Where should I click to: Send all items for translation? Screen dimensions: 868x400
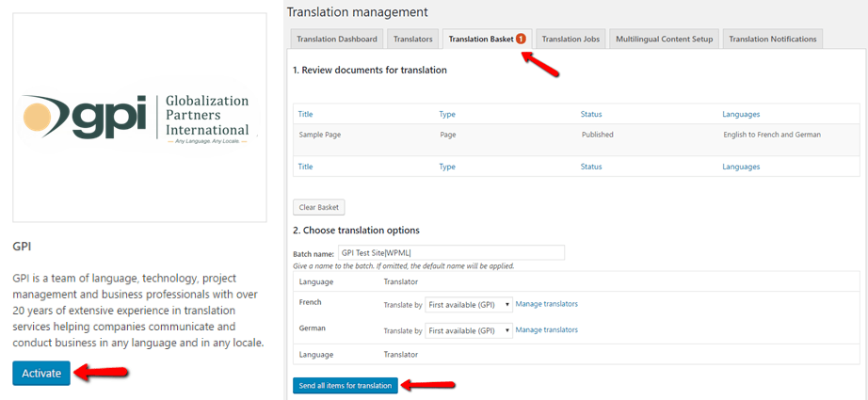click(x=346, y=386)
